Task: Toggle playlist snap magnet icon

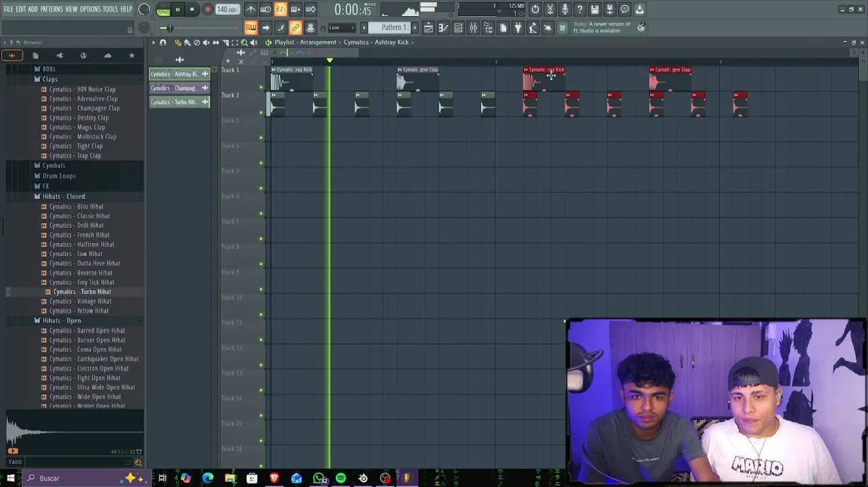Action: coord(163,42)
